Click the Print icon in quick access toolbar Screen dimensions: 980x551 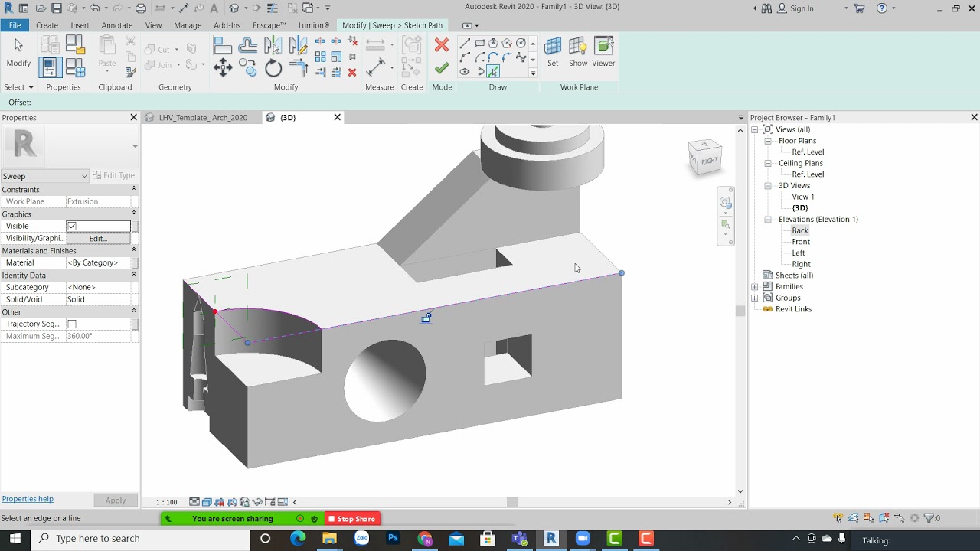pos(141,8)
